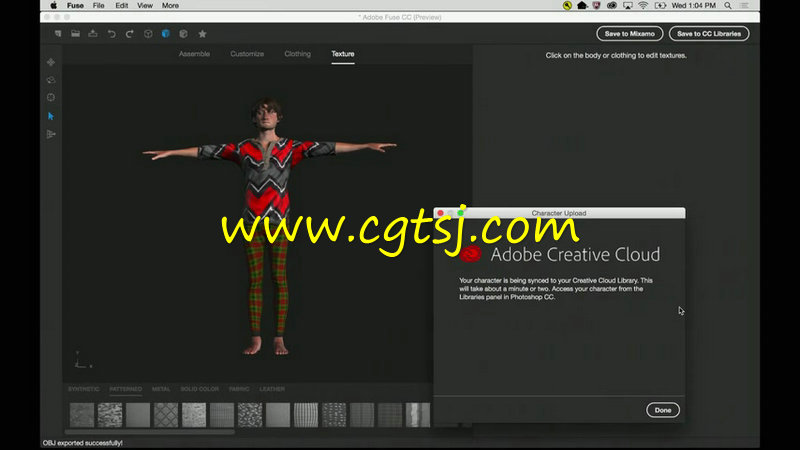Screen dimensions: 800x450
Task: Select the circular target tool in sidebar
Action: 51,97
